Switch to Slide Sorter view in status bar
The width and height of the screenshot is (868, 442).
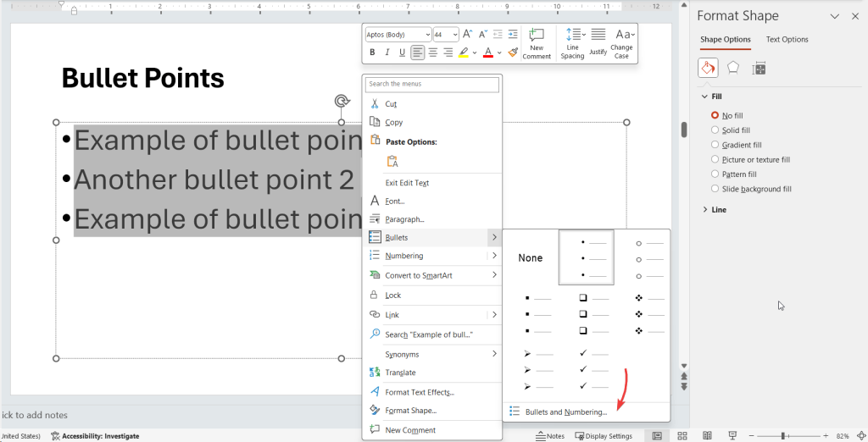[682, 435]
